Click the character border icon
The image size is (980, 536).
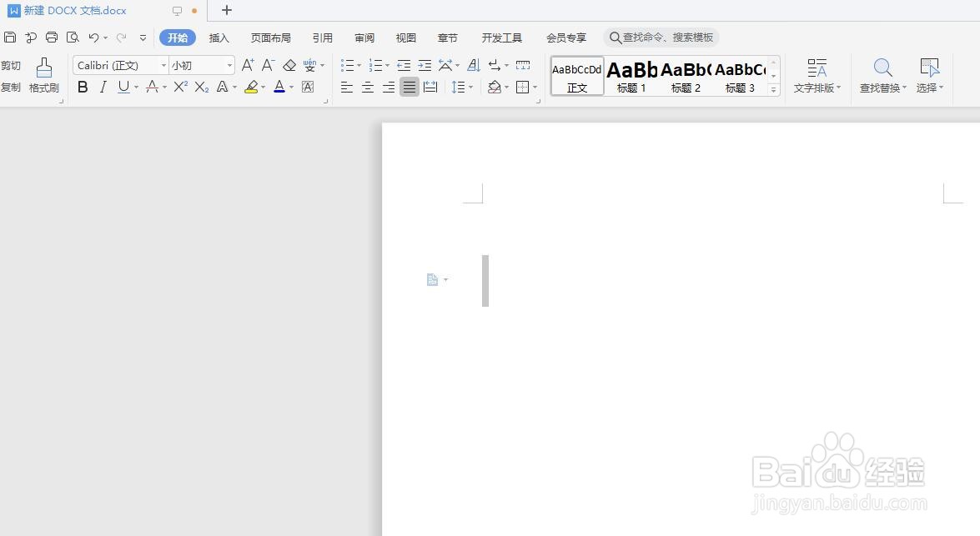point(308,87)
